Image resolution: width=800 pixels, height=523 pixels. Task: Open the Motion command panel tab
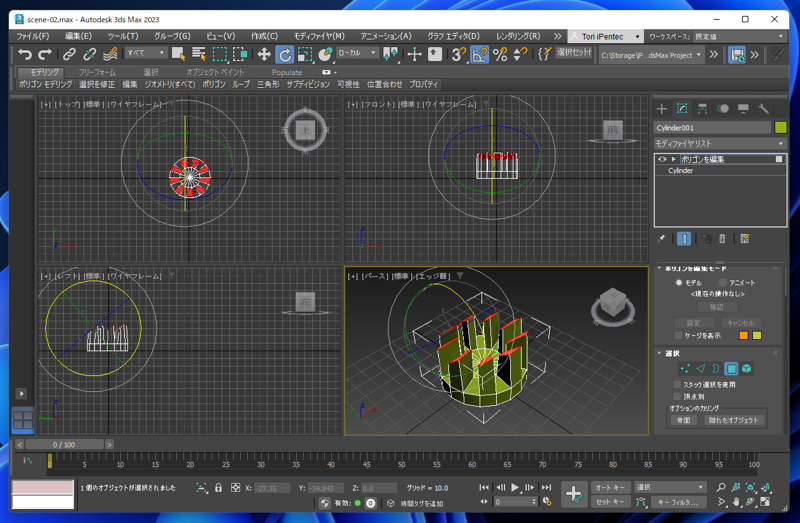click(723, 109)
